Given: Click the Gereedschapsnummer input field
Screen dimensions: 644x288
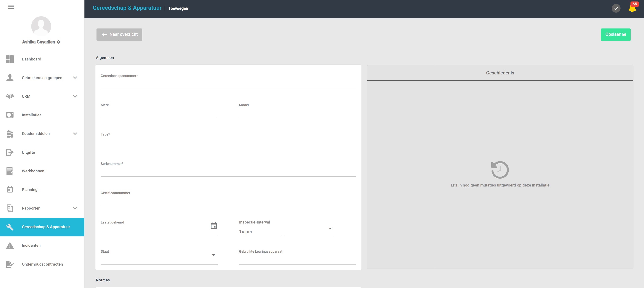Looking at the screenshot, I should (x=228, y=84).
